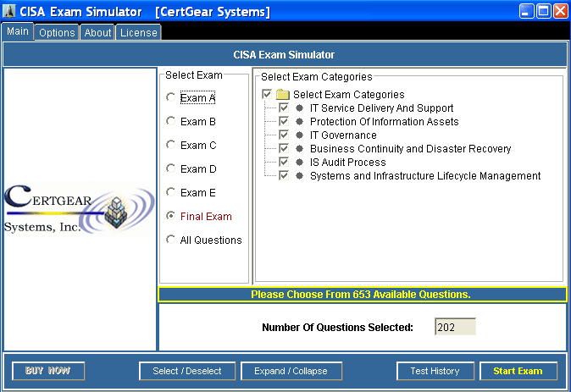Click the bullet icon beside Systems and Infrastructure Lifecycle Management
Screen dimensions: 571x392
click(299, 176)
